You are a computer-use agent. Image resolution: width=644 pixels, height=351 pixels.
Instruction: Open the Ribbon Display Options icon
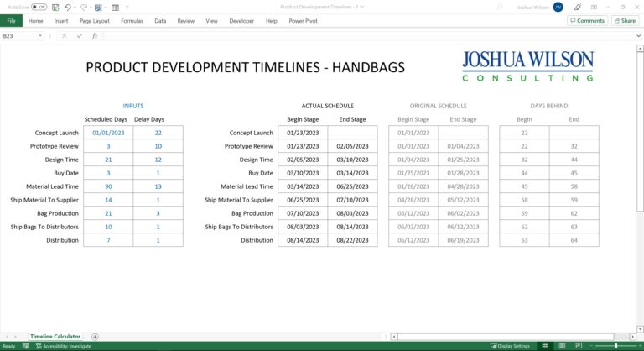[x=594, y=7]
